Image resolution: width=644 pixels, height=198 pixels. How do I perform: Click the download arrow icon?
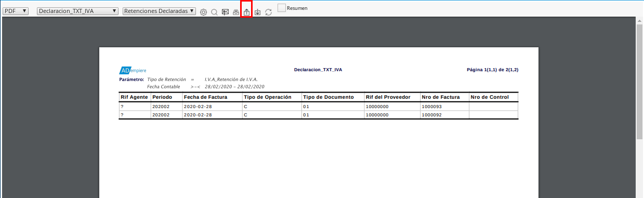coord(257,12)
